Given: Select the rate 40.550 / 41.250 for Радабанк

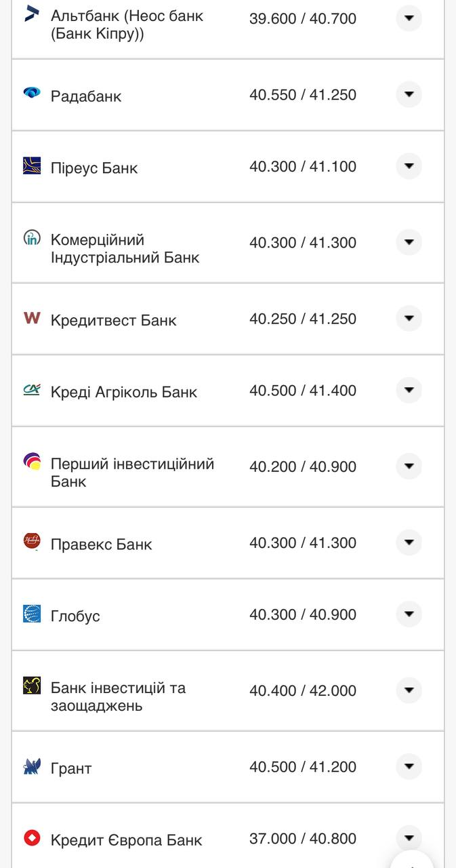Looking at the screenshot, I should [x=303, y=95].
